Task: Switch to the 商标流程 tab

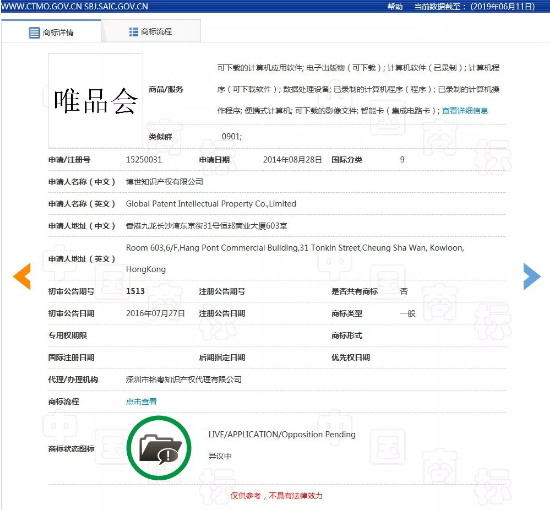Action: [x=151, y=32]
